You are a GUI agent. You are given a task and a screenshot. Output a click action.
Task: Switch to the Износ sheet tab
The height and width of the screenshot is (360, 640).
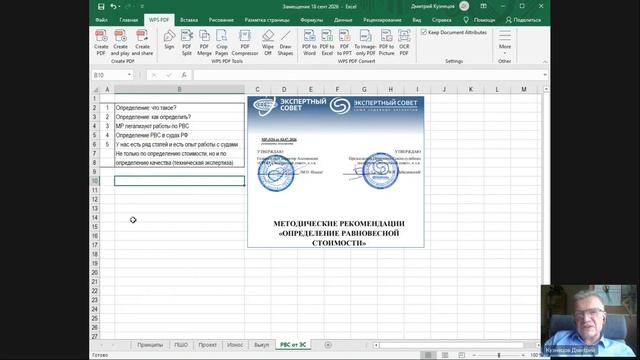click(235, 345)
